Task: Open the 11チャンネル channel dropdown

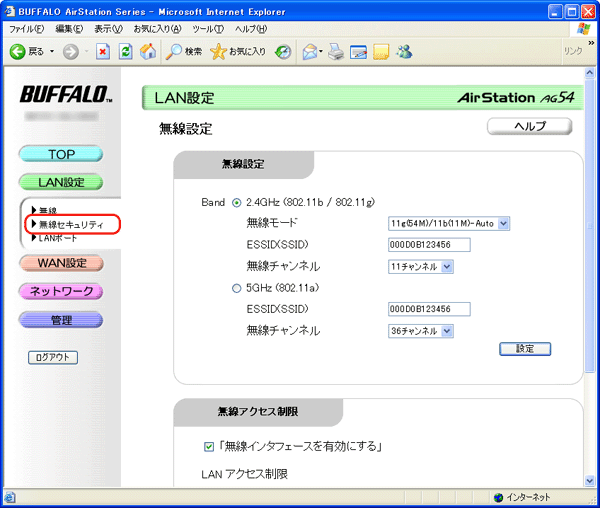Action: tap(421, 267)
